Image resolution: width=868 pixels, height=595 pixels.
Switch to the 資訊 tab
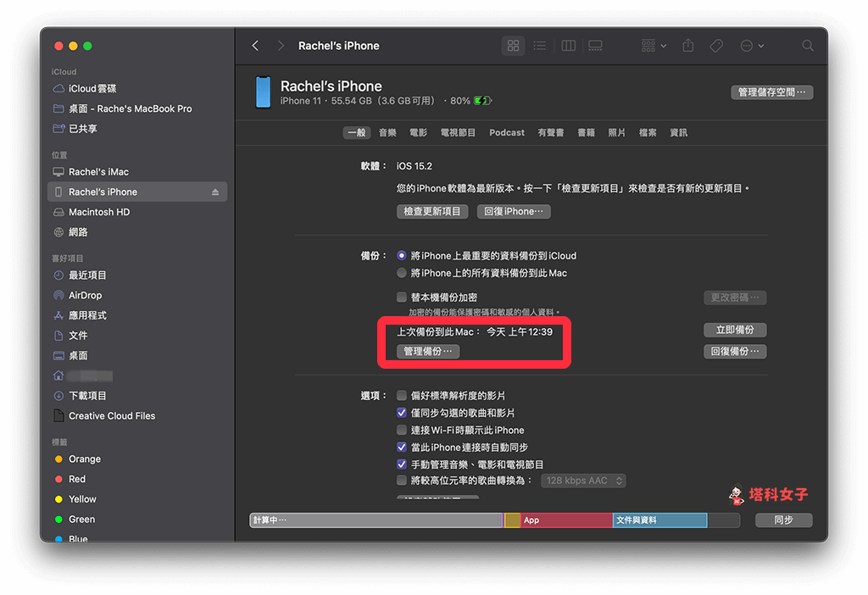click(x=679, y=133)
